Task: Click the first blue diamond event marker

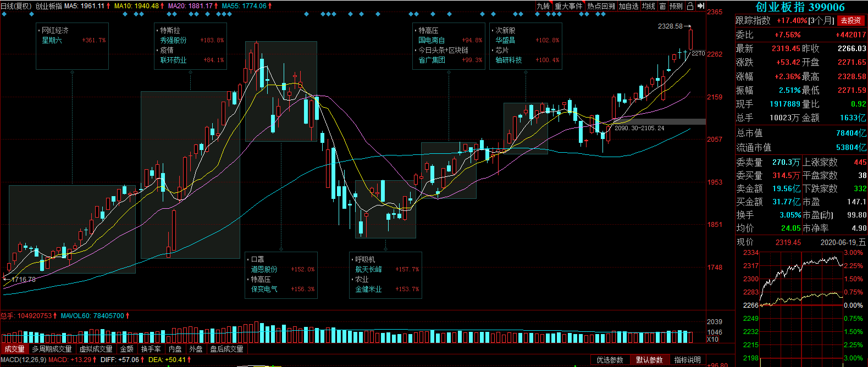Action: coord(4,14)
